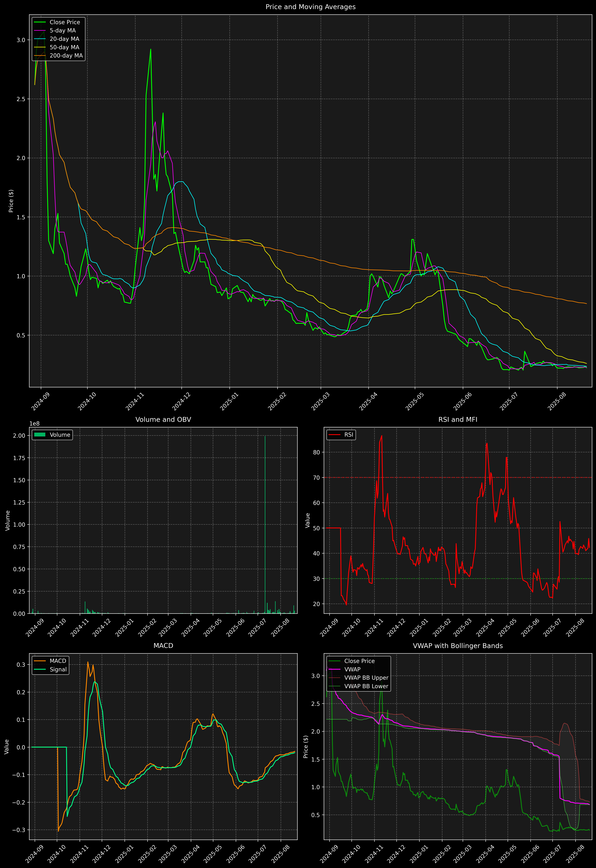Click the 20-day MA legend entry
Image resolution: width=596 pixels, height=868 pixels.
64,39
